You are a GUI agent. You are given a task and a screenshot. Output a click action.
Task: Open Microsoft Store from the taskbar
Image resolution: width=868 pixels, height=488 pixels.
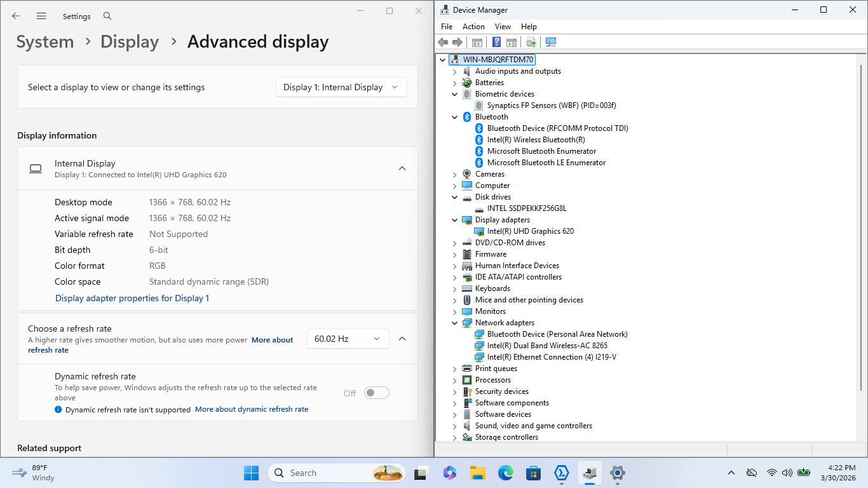tap(533, 473)
